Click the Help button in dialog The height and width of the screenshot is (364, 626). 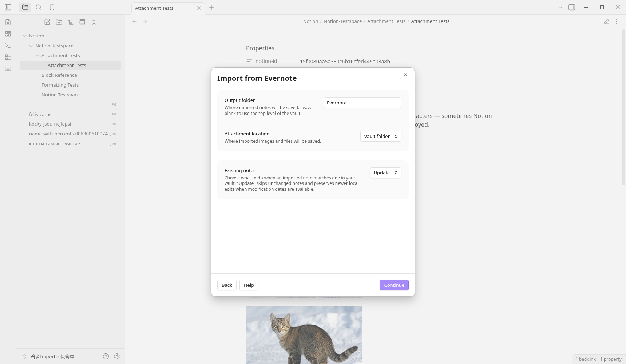249,285
